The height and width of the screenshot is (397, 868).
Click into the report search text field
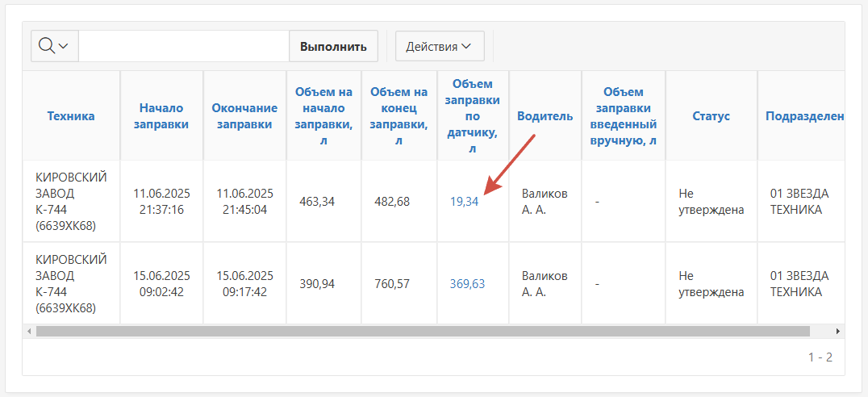tap(184, 46)
